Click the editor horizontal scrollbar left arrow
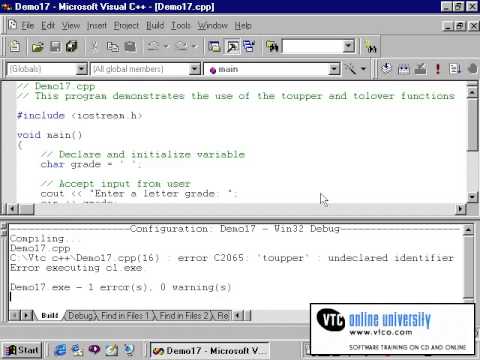 click(x=13, y=209)
